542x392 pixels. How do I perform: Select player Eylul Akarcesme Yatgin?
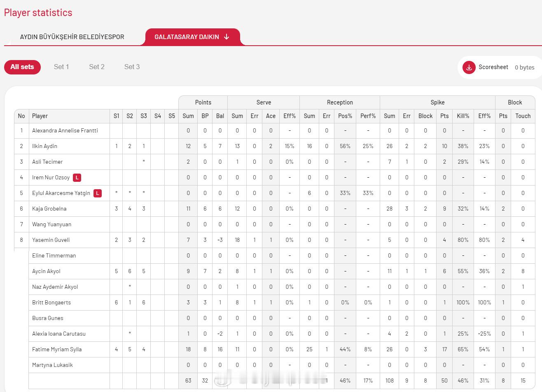(x=61, y=193)
